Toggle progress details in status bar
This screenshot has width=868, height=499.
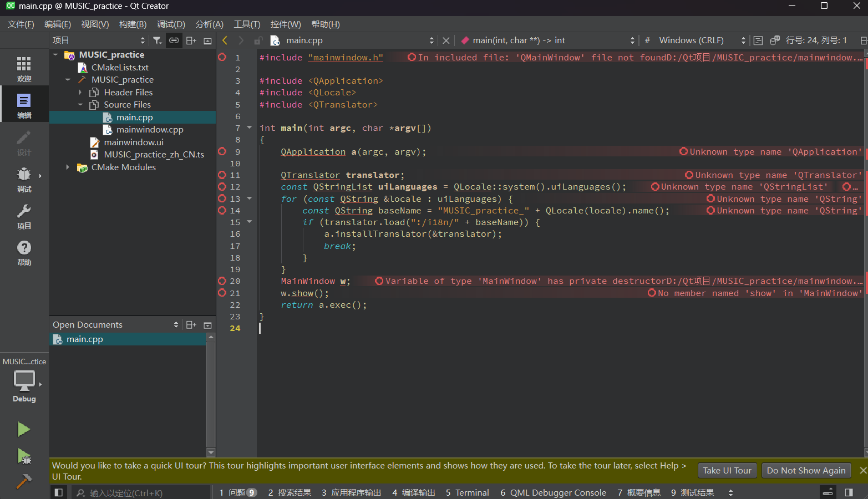point(828,492)
